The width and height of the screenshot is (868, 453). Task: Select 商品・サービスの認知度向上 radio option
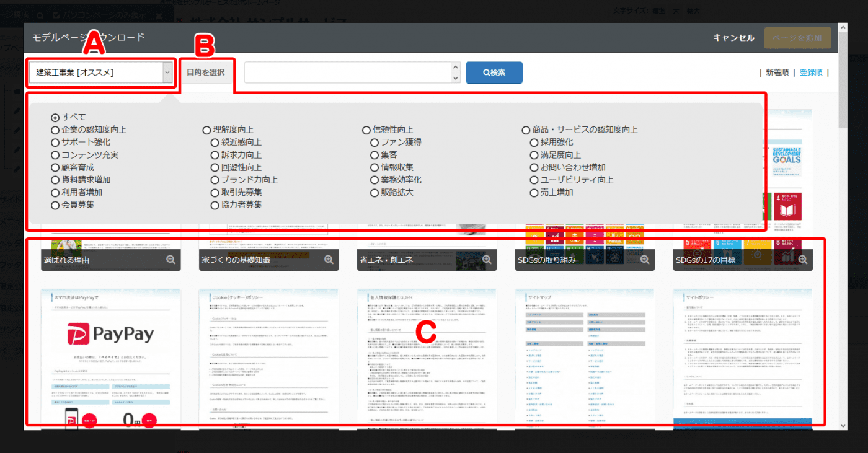526,130
